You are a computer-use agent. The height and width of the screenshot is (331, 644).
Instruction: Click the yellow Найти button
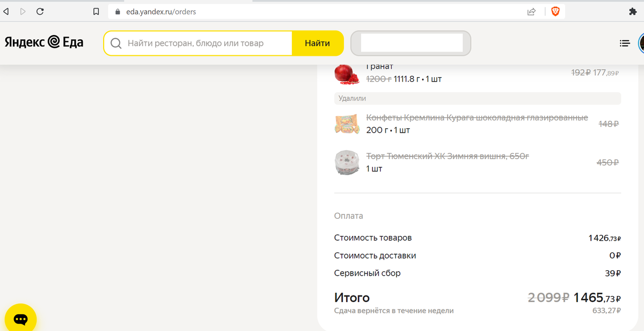click(317, 43)
